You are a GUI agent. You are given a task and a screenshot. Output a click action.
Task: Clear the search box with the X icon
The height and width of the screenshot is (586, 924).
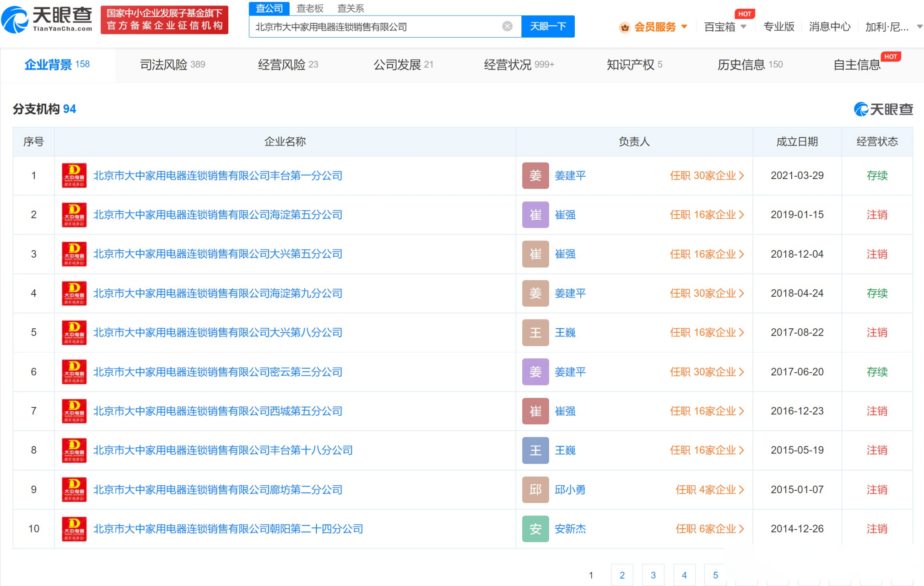pos(507,27)
